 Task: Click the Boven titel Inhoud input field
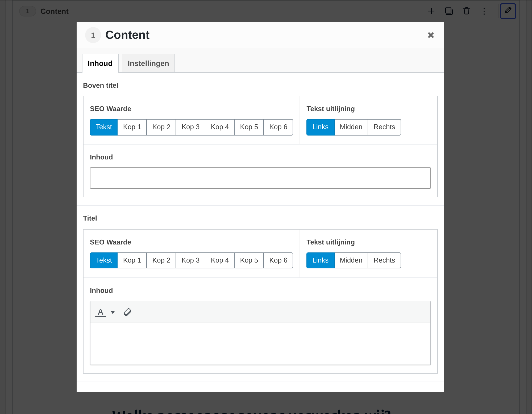260,178
